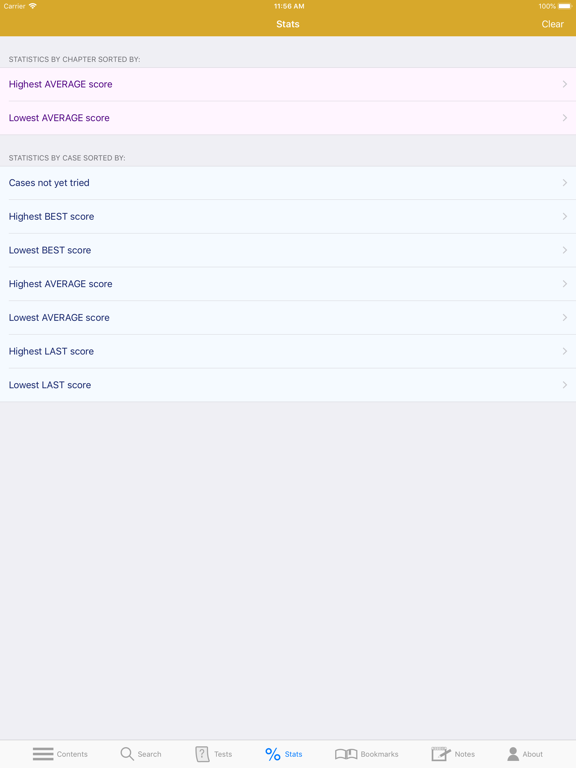Tap STATISTICS BY CASE SORTED BY header
Image resolution: width=576 pixels, height=768 pixels.
tap(67, 158)
